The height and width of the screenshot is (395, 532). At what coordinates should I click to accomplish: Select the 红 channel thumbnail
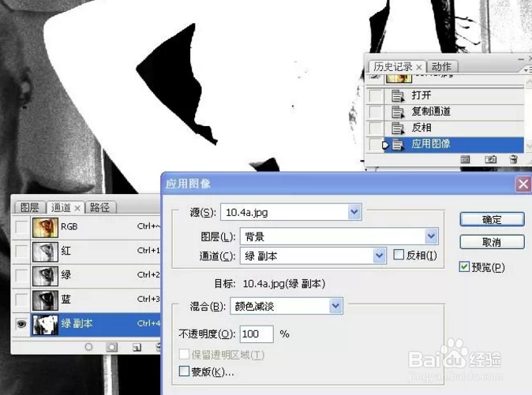click(x=46, y=252)
